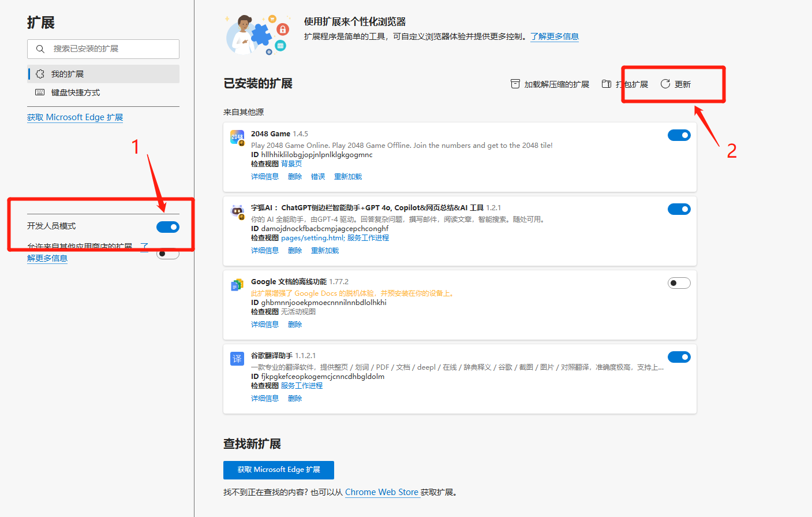Click the puzzle icon next to 我的扩展
Image resolution: width=812 pixels, height=517 pixels.
pos(40,74)
